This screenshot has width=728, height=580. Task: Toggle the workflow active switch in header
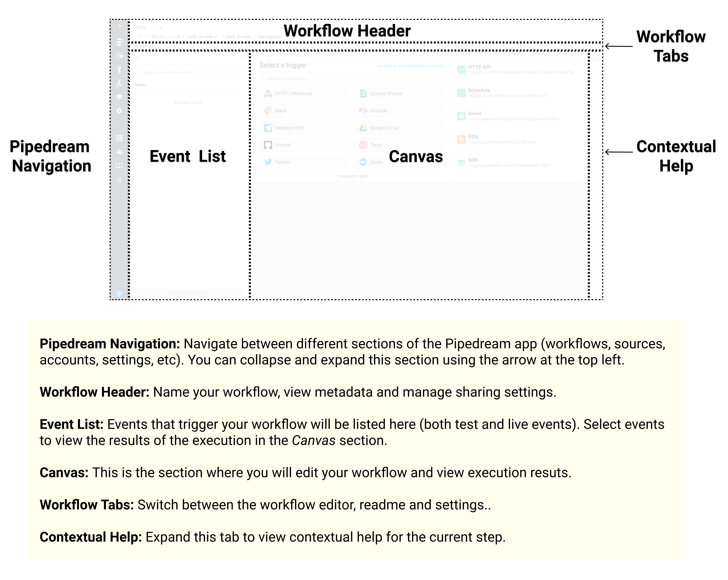point(138,36)
